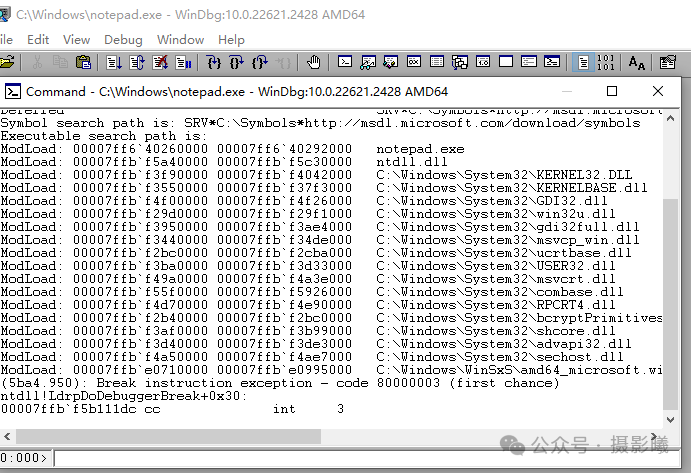Click the Break (pause) toolbar icon

(183, 62)
